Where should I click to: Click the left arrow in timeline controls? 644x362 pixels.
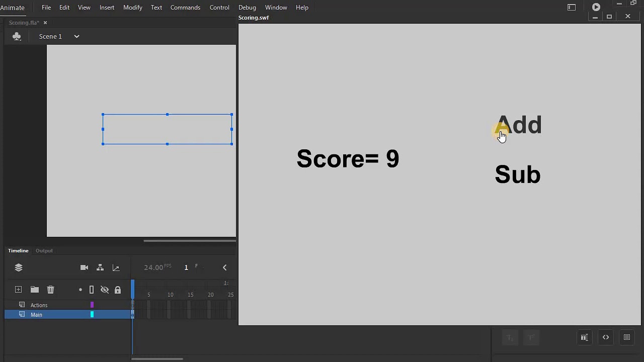point(225,267)
